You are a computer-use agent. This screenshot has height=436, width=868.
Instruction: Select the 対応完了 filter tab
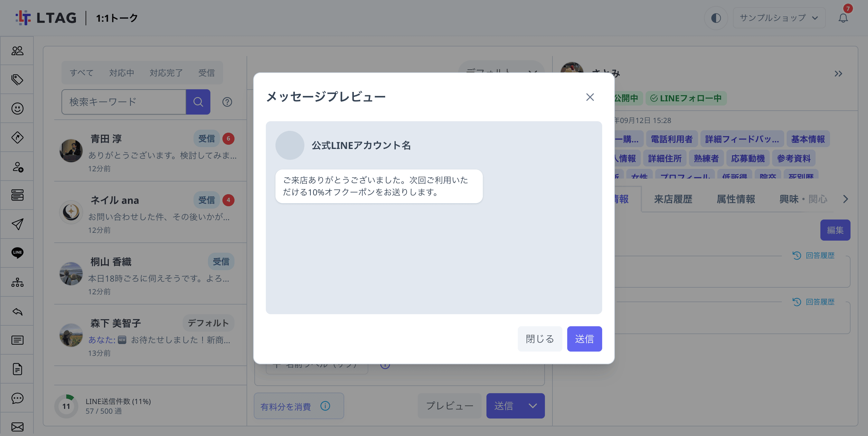coord(166,73)
